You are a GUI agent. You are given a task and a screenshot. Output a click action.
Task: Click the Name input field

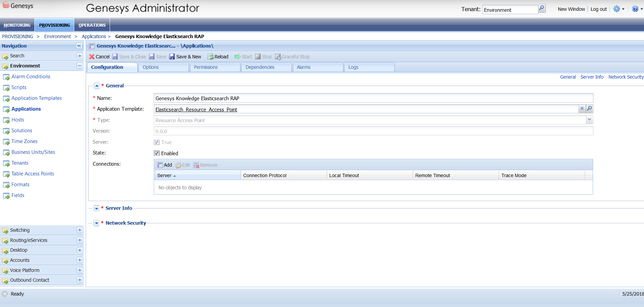point(373,98)
